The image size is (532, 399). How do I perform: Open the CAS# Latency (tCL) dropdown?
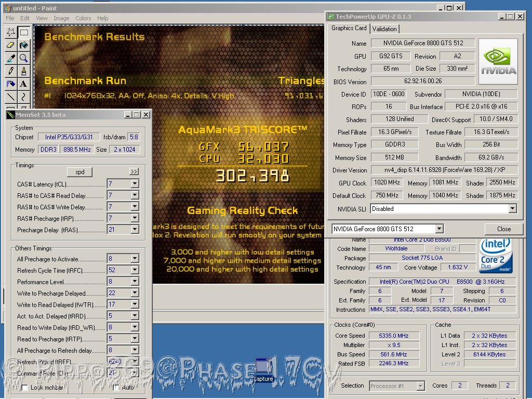(135, 183)
